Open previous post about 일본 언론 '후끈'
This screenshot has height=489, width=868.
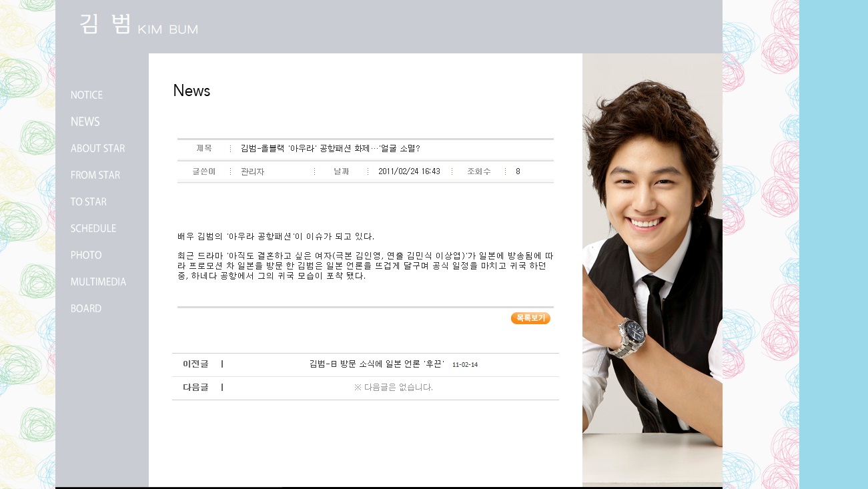pos(377,364)
